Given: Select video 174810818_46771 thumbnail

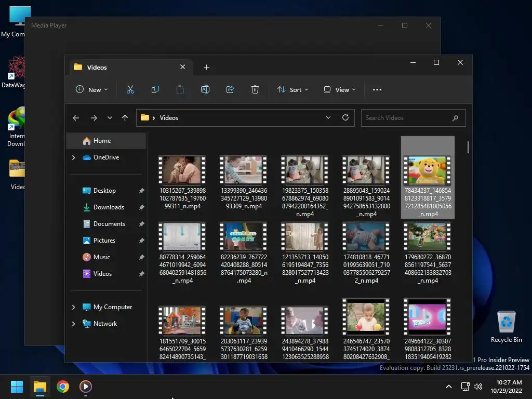Looking at the screenshot, I should 366,236.
